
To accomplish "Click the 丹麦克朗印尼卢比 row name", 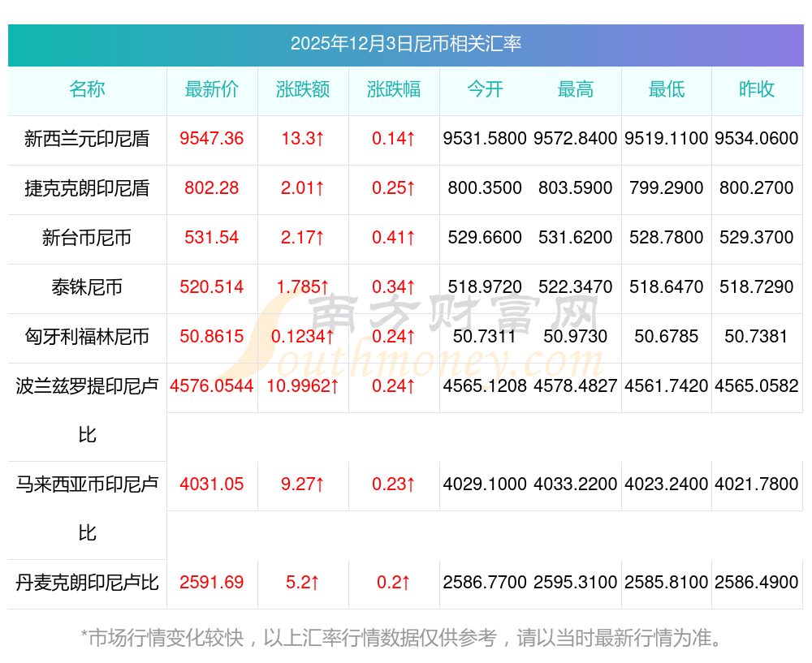I will point(87,583).
